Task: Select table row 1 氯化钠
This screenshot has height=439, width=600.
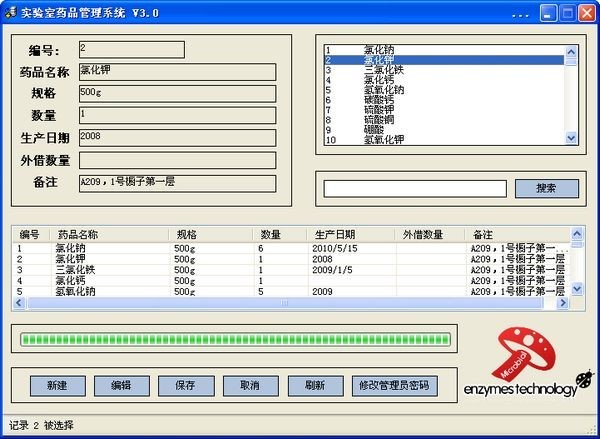Action: click(x=291, y=248)
